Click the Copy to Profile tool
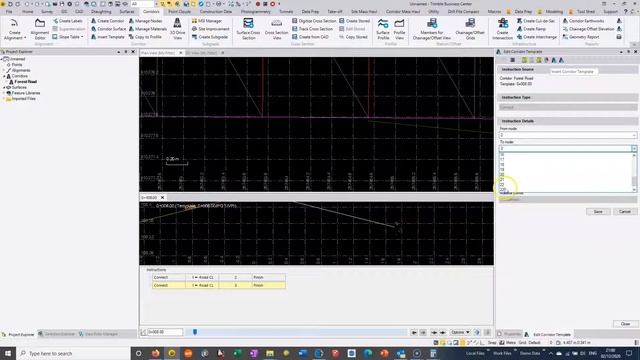 coord(145,37)
